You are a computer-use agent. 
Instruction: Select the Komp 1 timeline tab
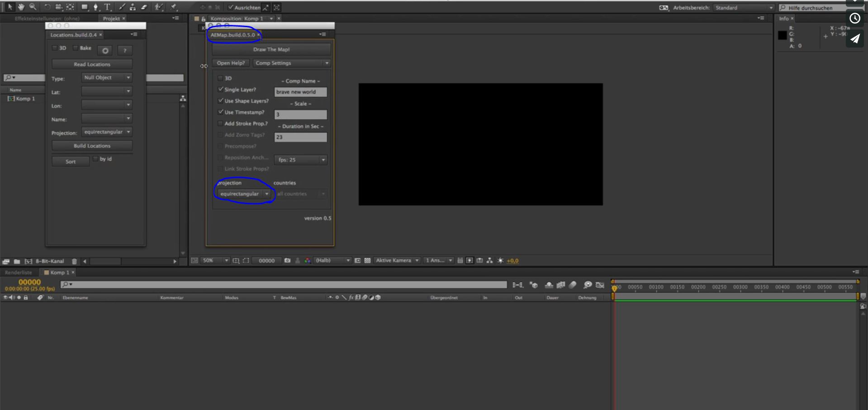click(x=59, y=272)
